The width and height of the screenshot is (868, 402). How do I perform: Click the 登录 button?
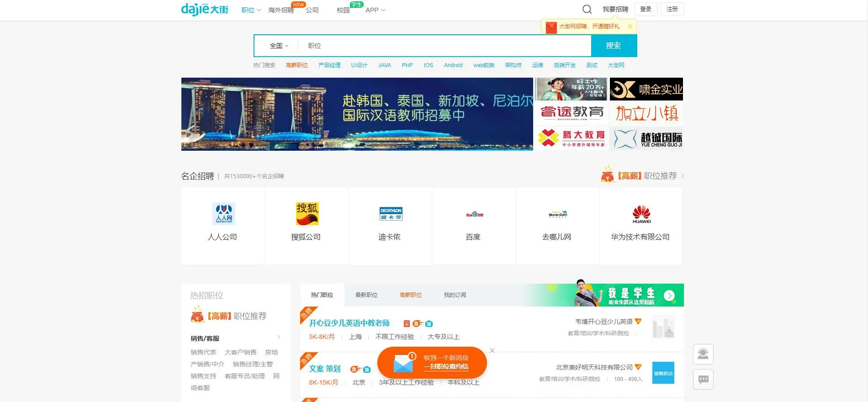646,9
